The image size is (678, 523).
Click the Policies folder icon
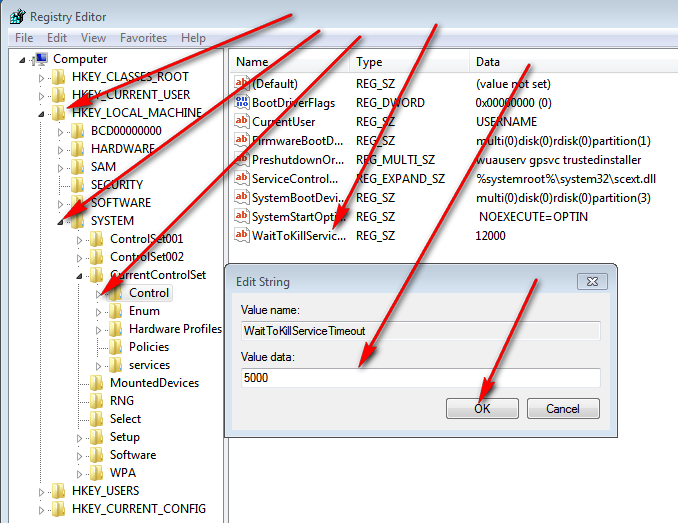[x=115, y=347]
